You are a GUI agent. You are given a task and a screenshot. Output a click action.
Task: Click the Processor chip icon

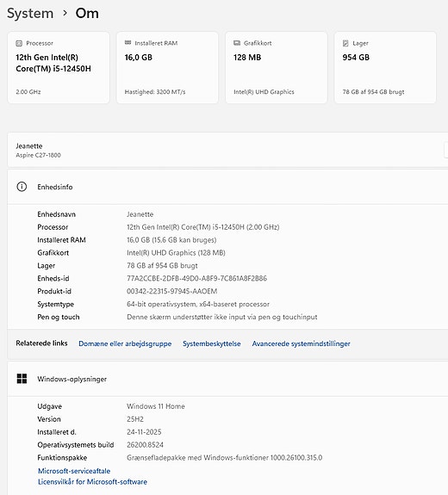pyautogui.click(x=19, y=43)
